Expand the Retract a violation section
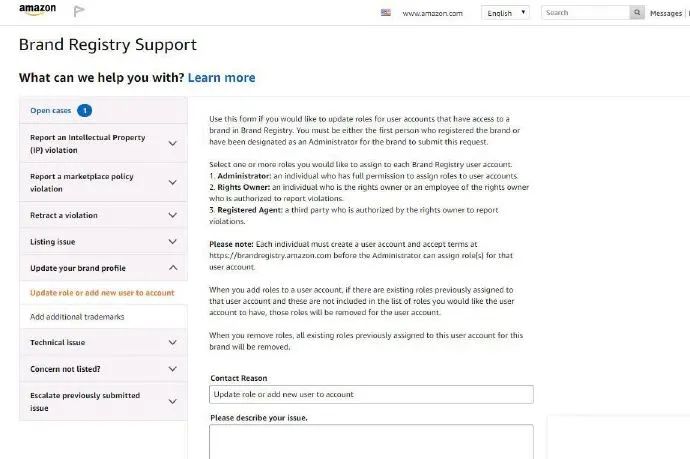Screen dimensions: 690x459 coord(173,215)
